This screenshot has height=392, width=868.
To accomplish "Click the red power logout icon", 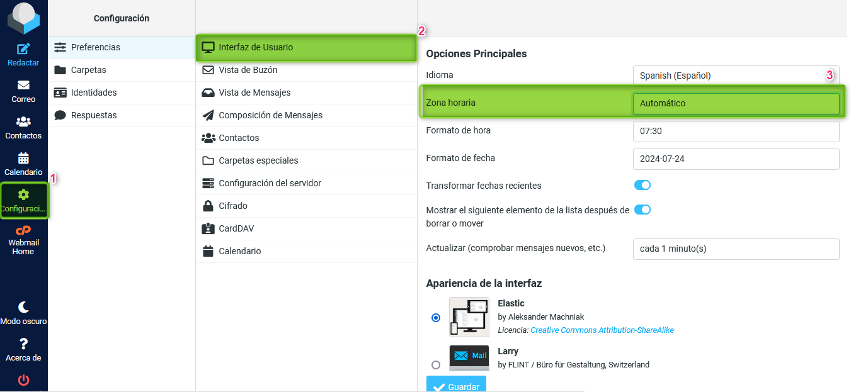I will (x=23, y=380).
